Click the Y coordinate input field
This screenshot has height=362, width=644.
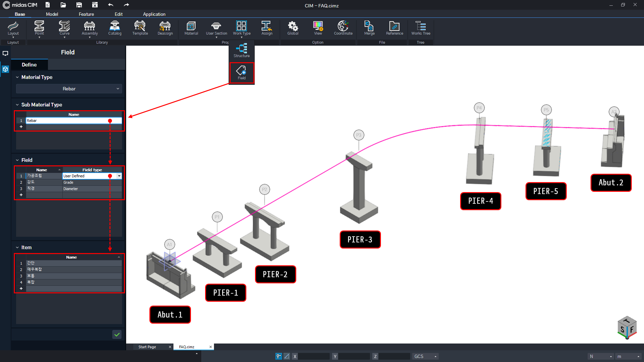354,356
